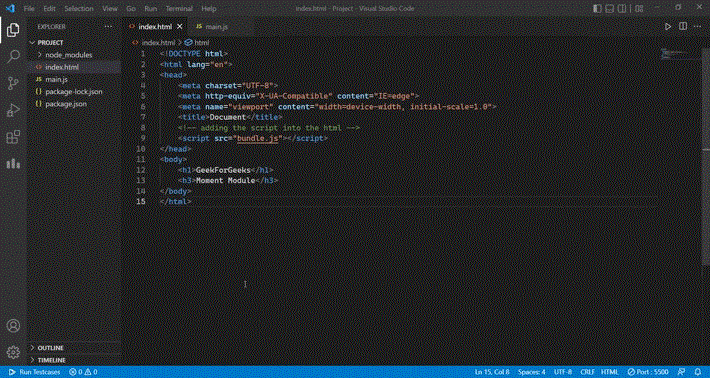
Task: Open the Go menu
Action: point(131,9)
